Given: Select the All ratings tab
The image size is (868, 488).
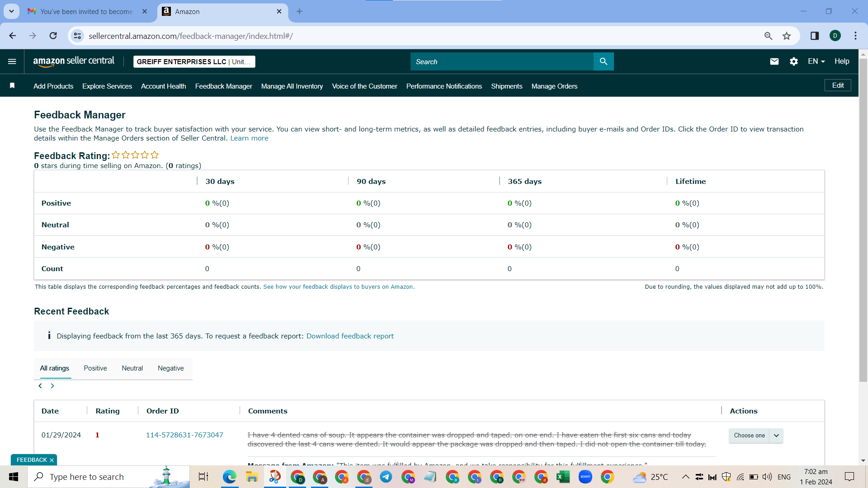Looking at the screenshot, I should tap(54, 368).
